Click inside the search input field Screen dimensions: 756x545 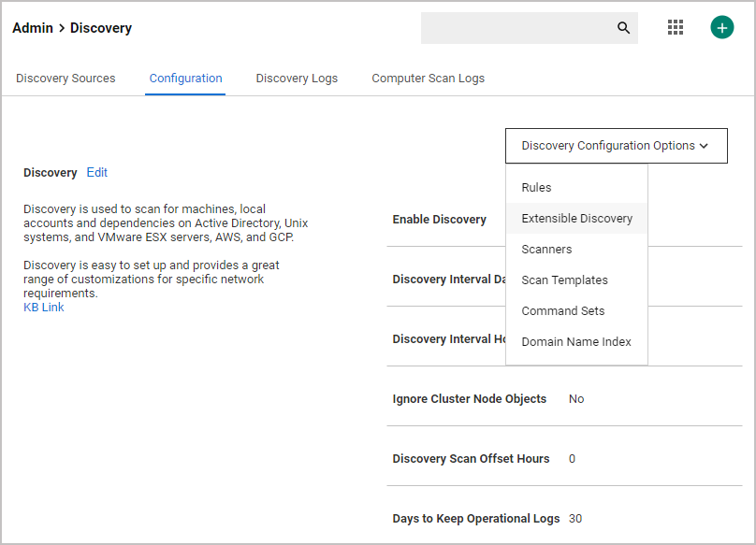coord(515,28)
